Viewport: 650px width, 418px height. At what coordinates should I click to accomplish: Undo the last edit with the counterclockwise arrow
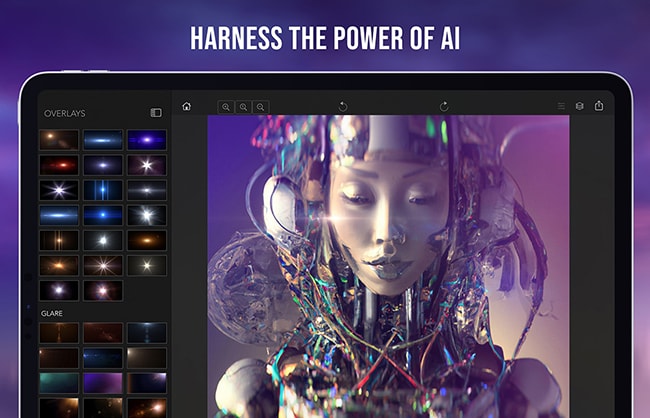click(343, 107)
